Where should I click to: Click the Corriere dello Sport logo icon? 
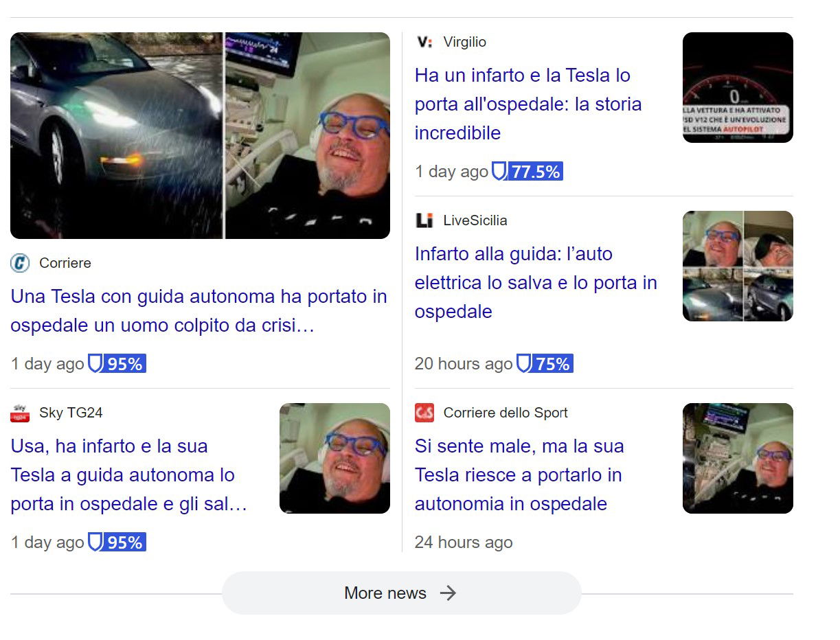424,413
